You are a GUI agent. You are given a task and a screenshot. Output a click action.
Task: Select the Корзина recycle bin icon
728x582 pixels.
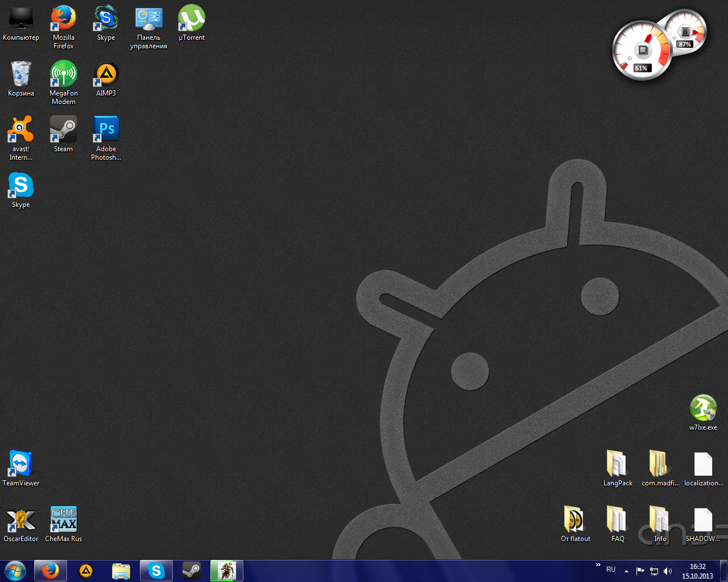(21, 79)
